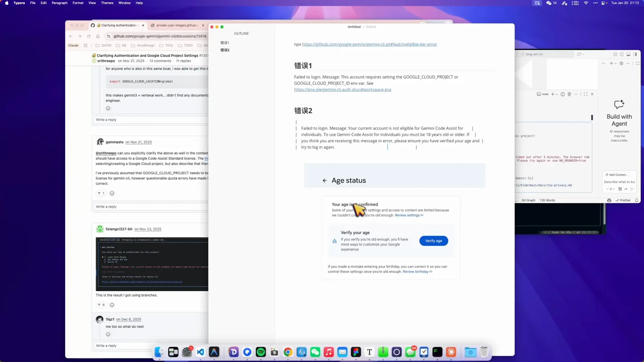Open Figma from the Dock
Image resolution: width=644 pixels, height=362 pixels.
point(356,352)
